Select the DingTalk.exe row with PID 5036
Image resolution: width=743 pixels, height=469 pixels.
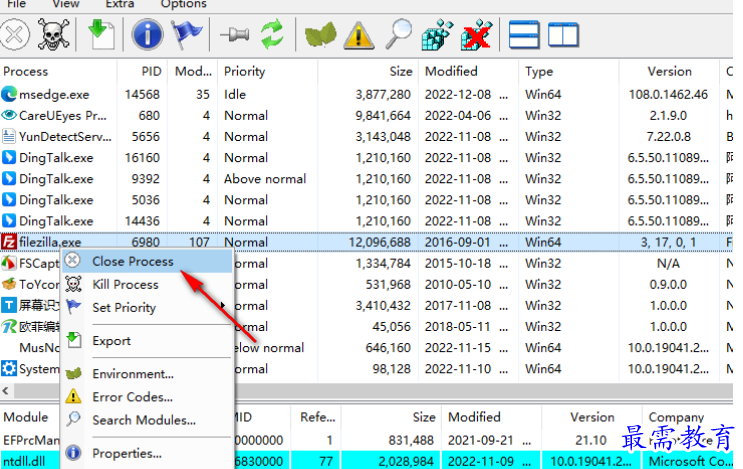(x=366, y=200)
